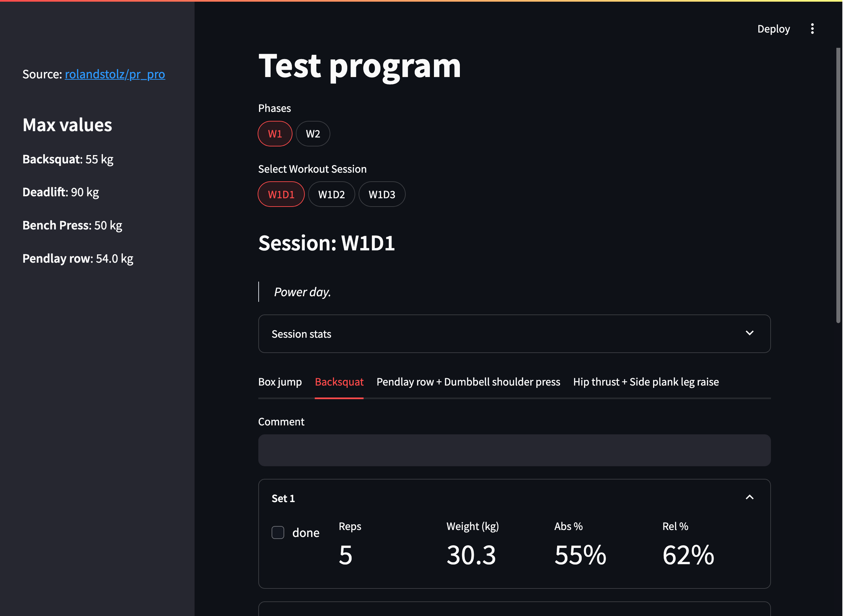The image size is (843, 616).
Task: Switch to the Box jump tab
Action: (x=280, y=382)
